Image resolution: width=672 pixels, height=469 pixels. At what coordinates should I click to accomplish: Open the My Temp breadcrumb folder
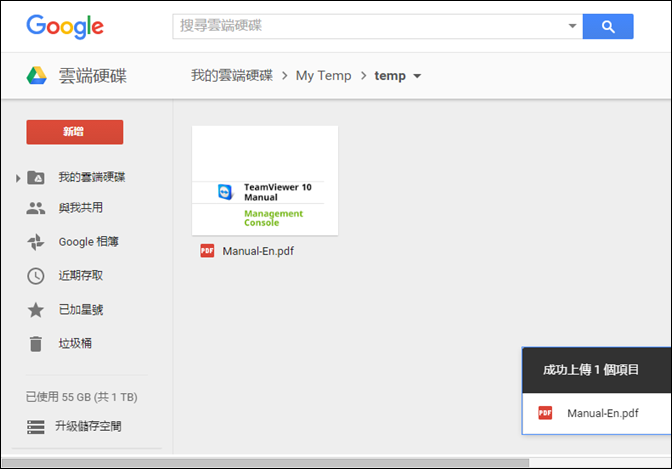pos(323,76)
